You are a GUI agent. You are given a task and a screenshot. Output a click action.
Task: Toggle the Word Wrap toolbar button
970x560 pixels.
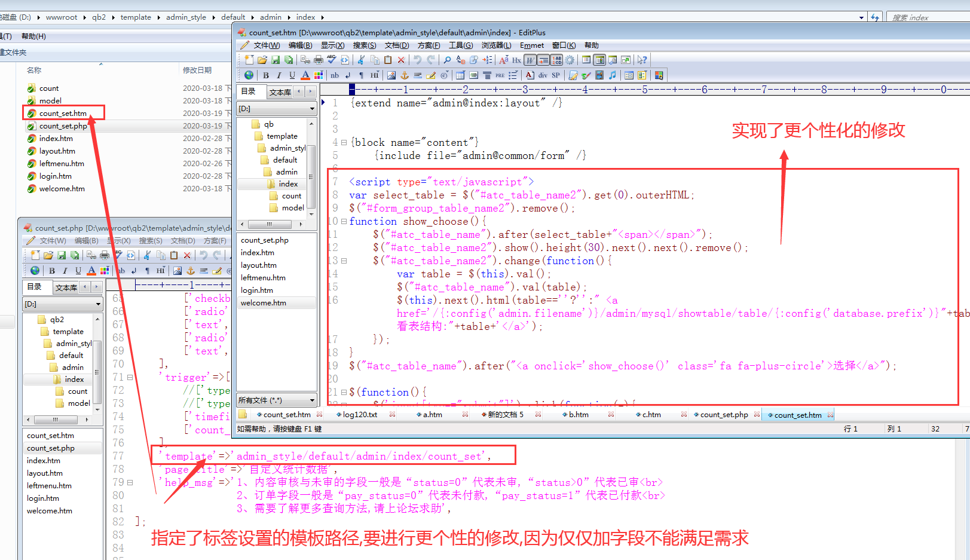click(530, 60)
